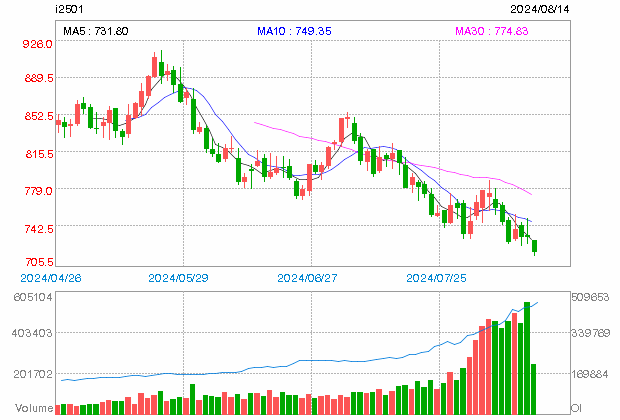Click the last green candlestick on the chart
This screenshot has height=420, width=620.
pos(535,246)
